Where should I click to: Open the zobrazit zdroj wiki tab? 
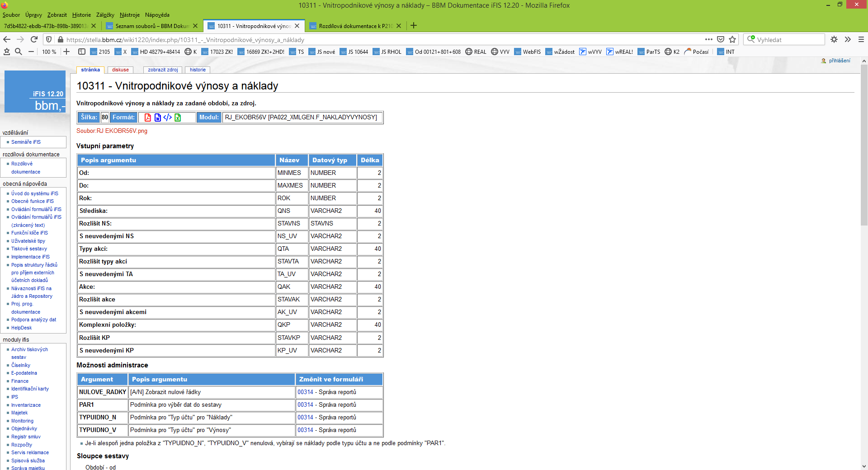(x=163, y=70)
